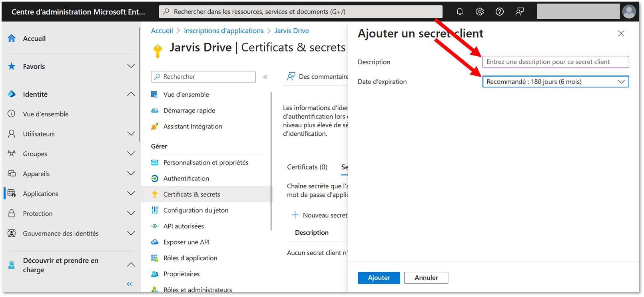
Task: Open the settings gear icon
Action: coord(480,12)
